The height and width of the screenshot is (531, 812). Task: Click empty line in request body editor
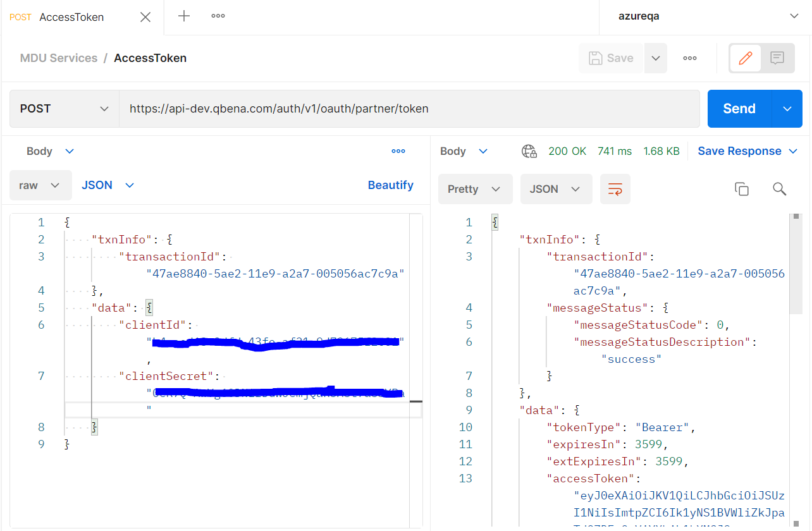pos(243,410)
